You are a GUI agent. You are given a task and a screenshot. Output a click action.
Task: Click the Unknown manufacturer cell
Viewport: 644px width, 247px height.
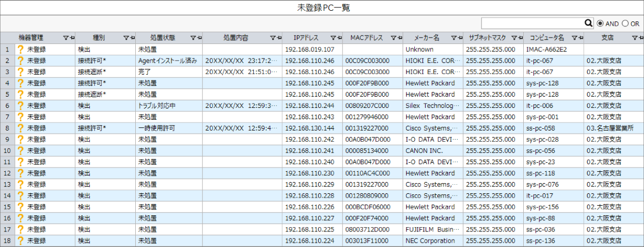click(433, 49)
